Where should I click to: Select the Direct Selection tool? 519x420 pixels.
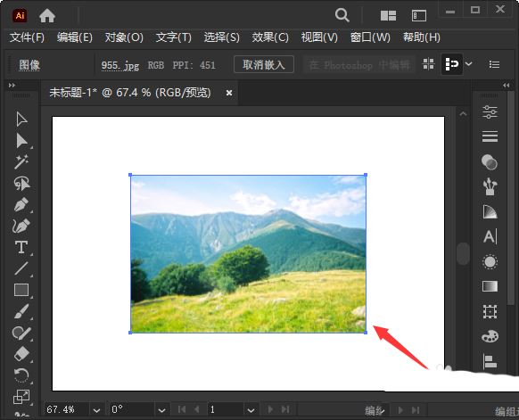click(21, 141)
